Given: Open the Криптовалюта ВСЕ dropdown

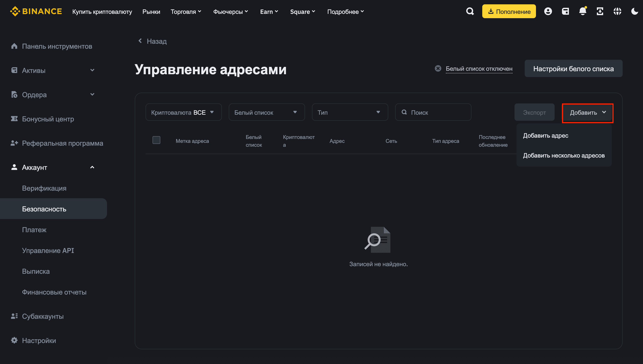Looking at the screenshot, I should pyautogui.click(x=183, y=112).
